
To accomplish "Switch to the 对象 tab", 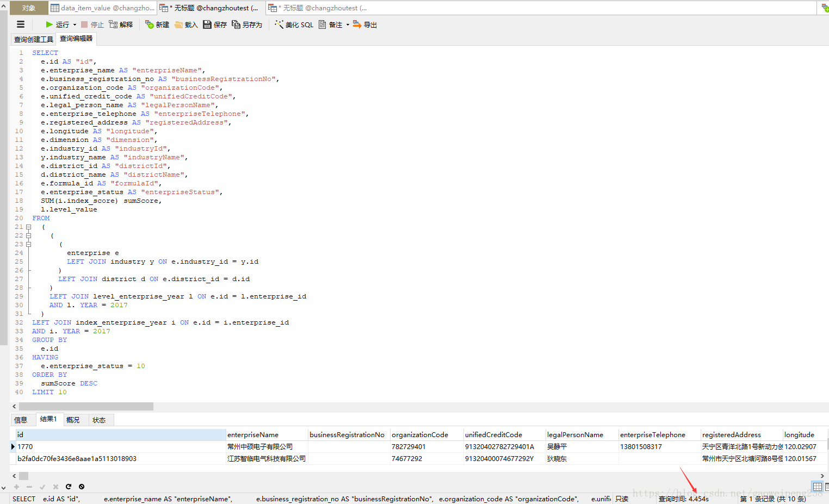I will coord(29,8).
